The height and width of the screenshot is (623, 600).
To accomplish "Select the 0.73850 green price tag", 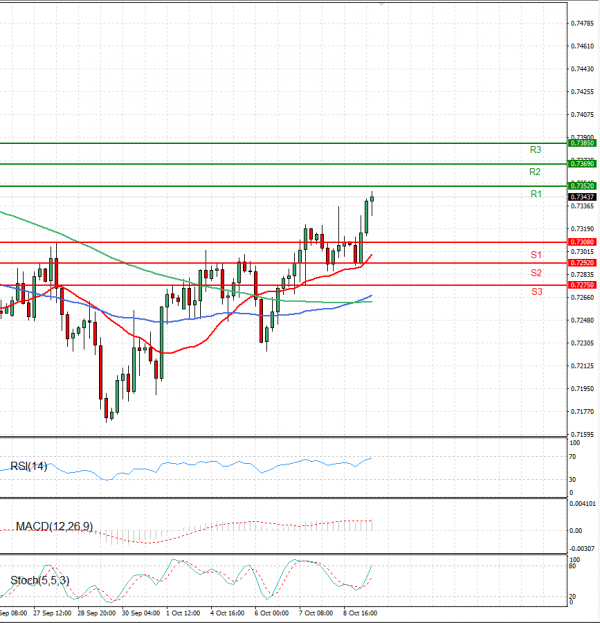I will (582, 143).
